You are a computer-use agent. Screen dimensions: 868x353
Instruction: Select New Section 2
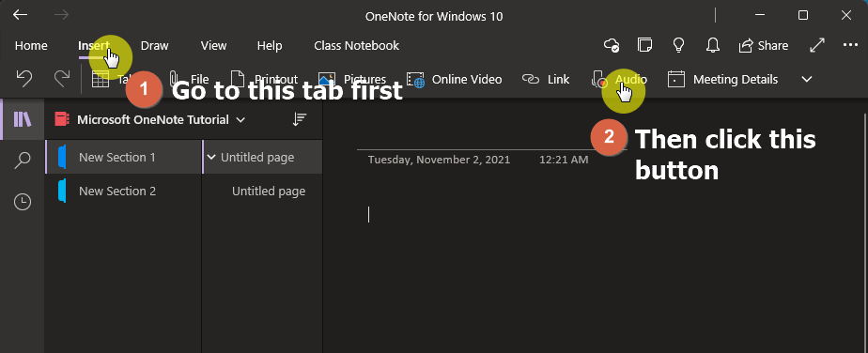click(123, 191)
